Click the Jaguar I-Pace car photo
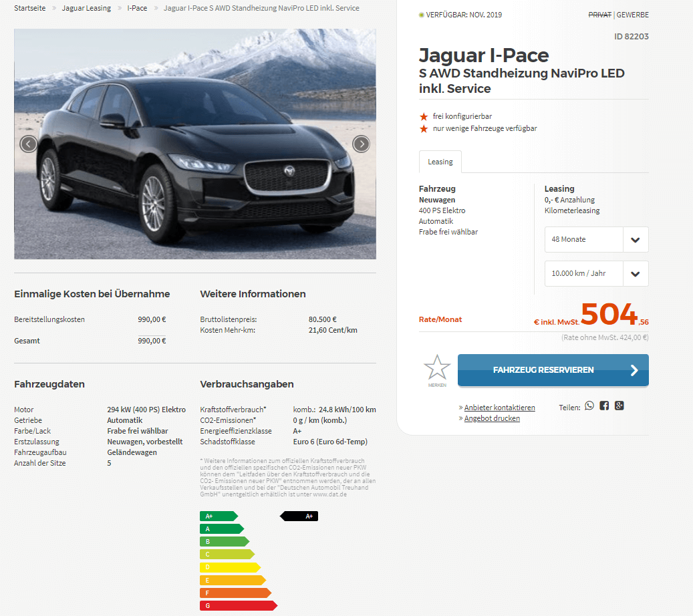Image resolution: width=693 pixels, height=616 pixels. click(195, 144)
